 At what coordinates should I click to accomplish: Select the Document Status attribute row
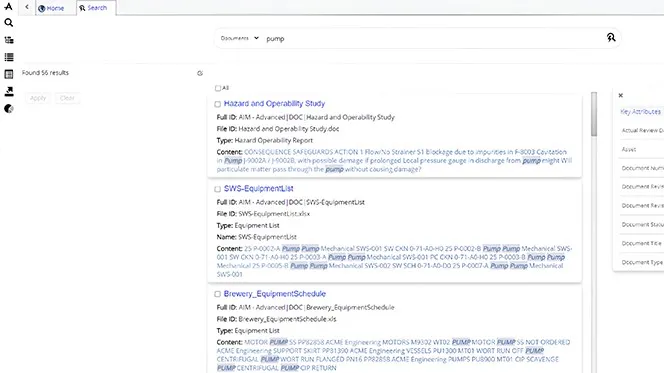tap(642, 224)
